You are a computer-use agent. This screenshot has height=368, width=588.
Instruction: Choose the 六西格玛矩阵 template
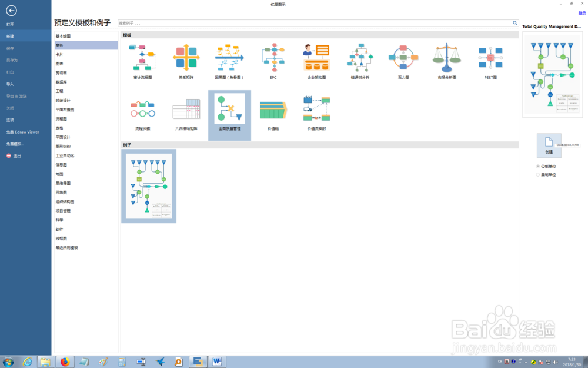pos(186,109)
